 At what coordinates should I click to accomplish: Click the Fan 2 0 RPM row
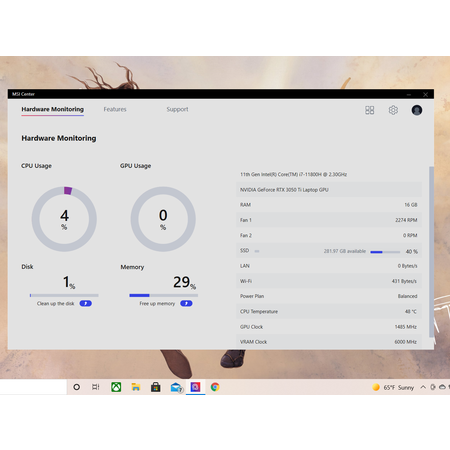coord(329,235)
